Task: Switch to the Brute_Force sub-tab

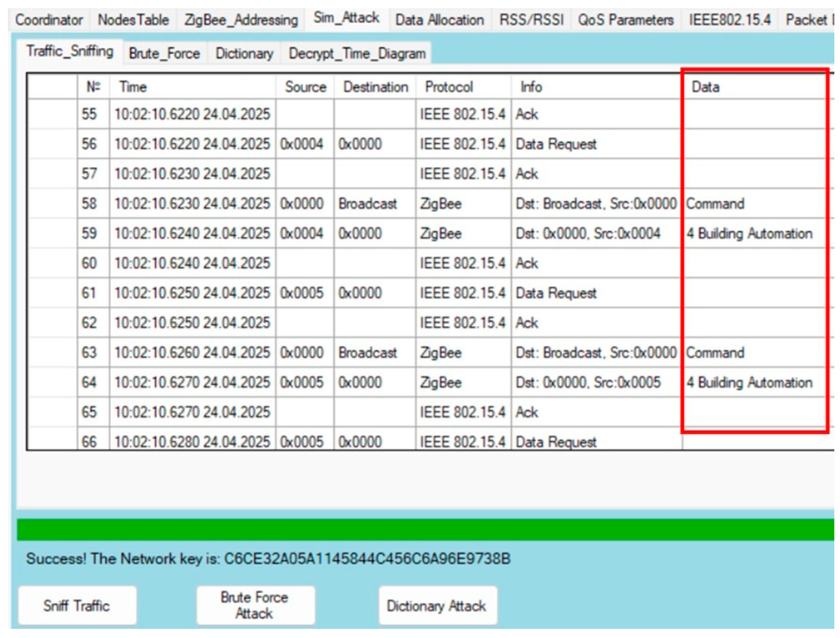Action: tap(164, 54)
